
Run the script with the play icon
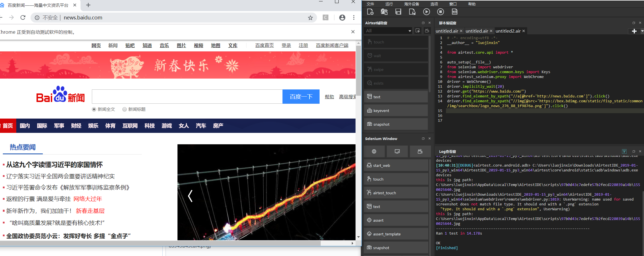tap(427, 12)
